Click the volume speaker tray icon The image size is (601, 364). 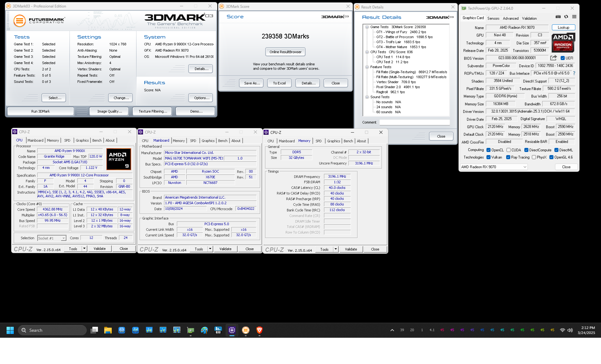point(570,330)
